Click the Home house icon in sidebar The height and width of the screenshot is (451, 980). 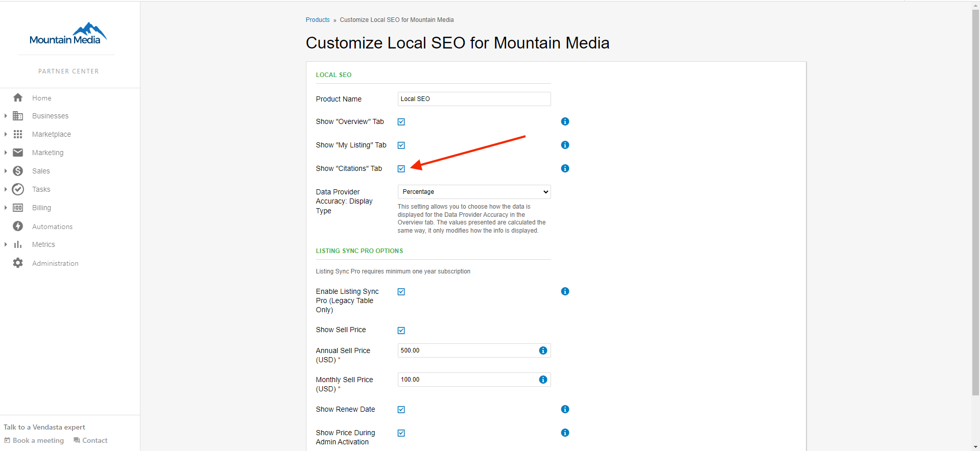(x=18, y=97)
